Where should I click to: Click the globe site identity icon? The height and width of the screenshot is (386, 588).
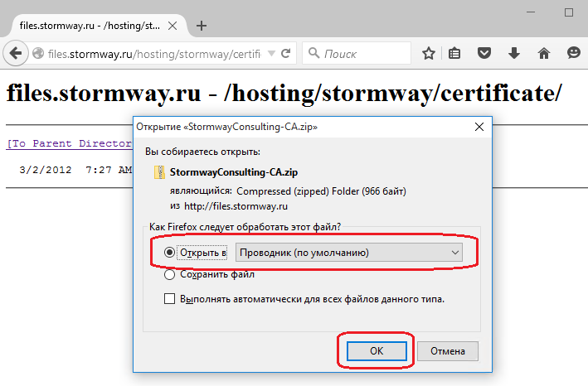[x=38, y=54]
